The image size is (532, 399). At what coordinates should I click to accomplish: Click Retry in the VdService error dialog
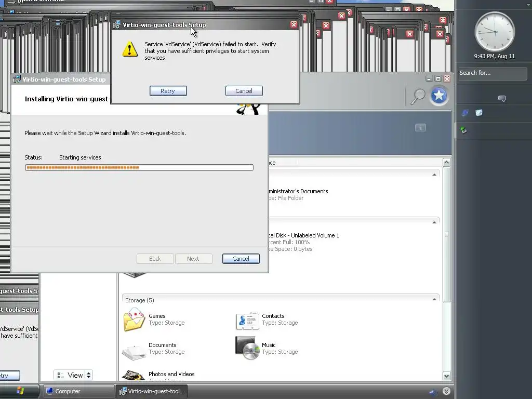click(x=168, y=91)
